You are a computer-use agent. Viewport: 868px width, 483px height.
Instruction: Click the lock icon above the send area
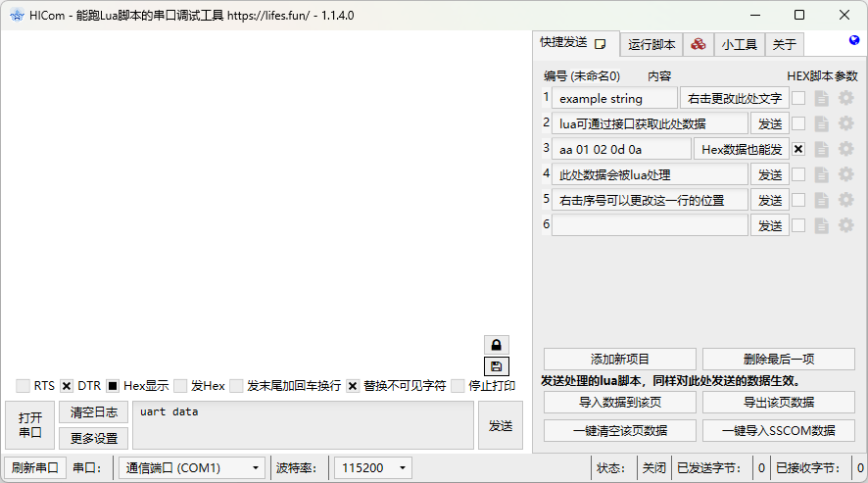pos(497,345)
